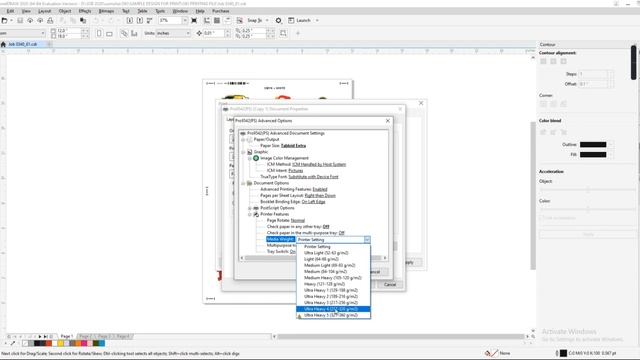Click the Contour Offset input field
Screen dimensions: 640x360
click(x=593, y=84)
